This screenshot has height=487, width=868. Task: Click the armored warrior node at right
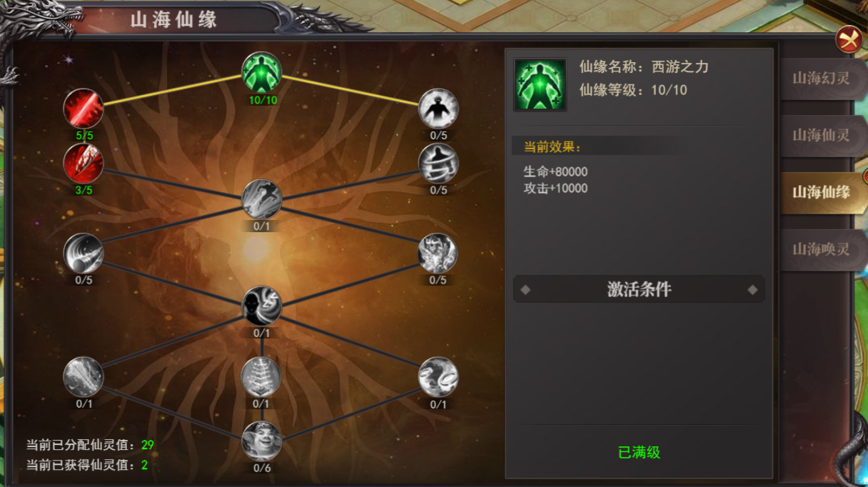click(x=438, y=253)
